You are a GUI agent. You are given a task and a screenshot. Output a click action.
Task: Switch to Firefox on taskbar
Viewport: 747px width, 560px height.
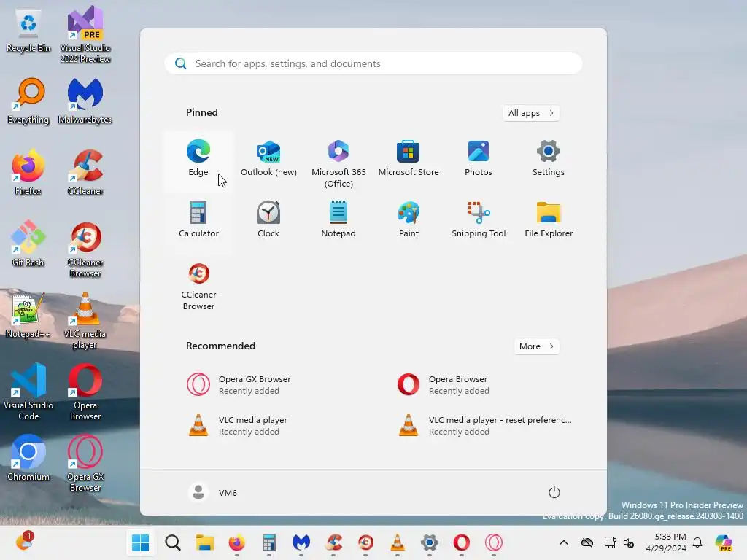[237, 542]
